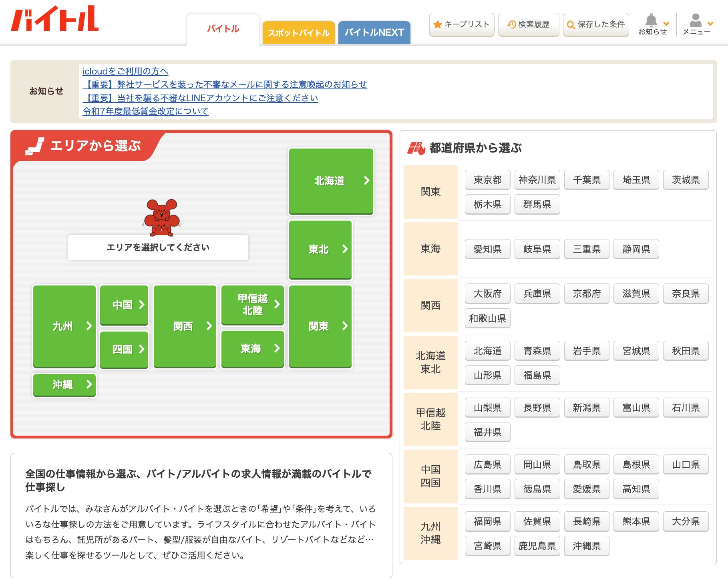Choose the 福岡県 prefecture button
Screen dimensions: 728x583
[487, 521]
